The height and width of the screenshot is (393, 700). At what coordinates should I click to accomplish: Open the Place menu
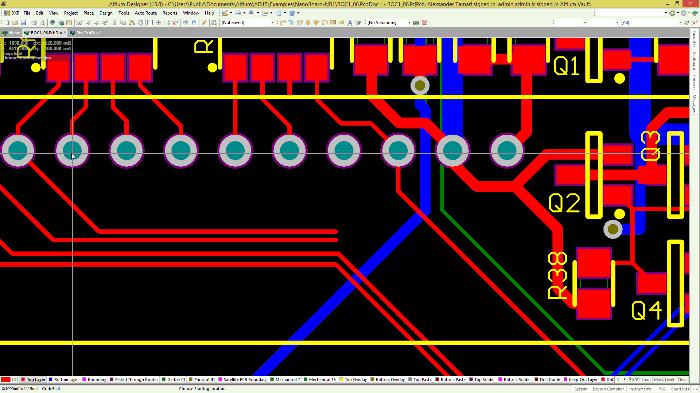(89, 13)
